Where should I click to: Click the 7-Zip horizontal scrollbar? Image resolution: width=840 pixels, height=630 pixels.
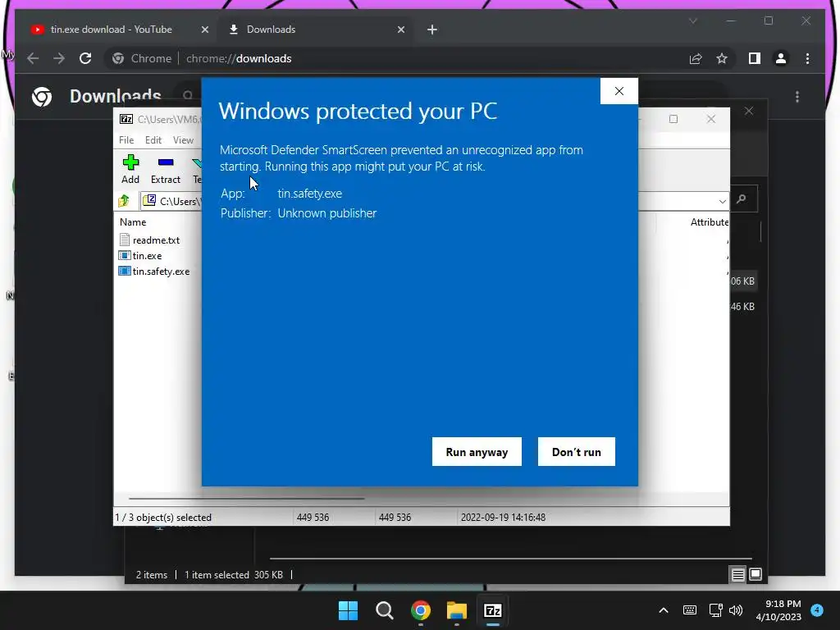(246, 498)
